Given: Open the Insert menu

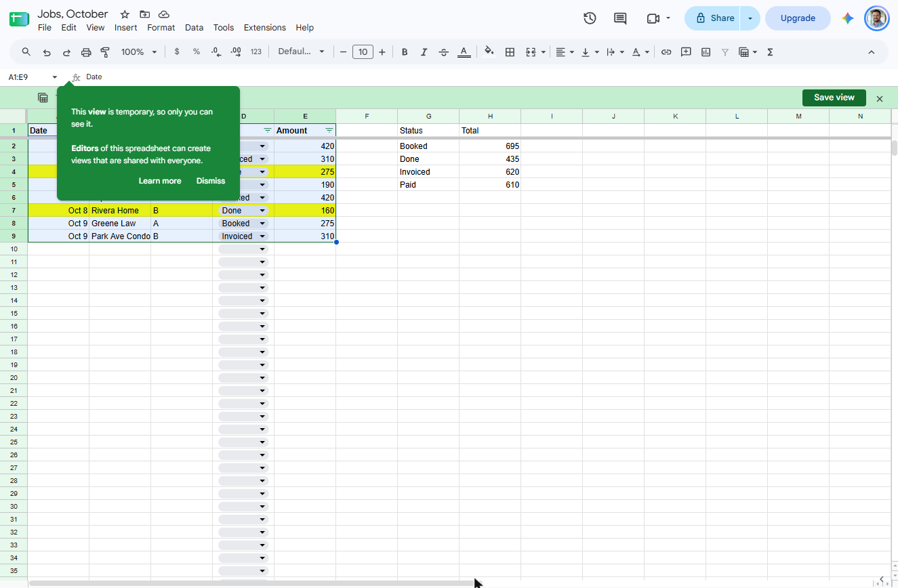Looking at the screenshot, I should point(126,28).
